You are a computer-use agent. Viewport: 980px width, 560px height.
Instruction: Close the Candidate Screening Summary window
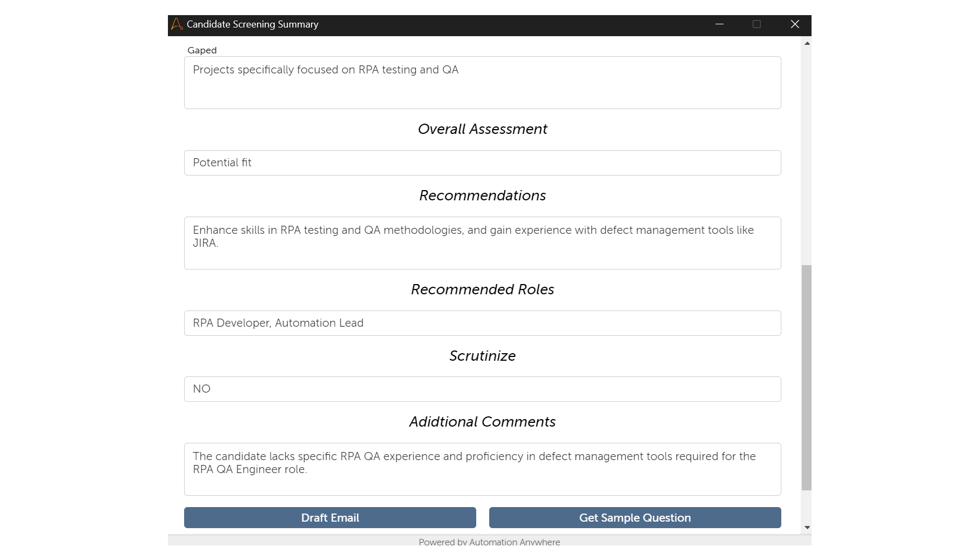[x=795, y=24]
